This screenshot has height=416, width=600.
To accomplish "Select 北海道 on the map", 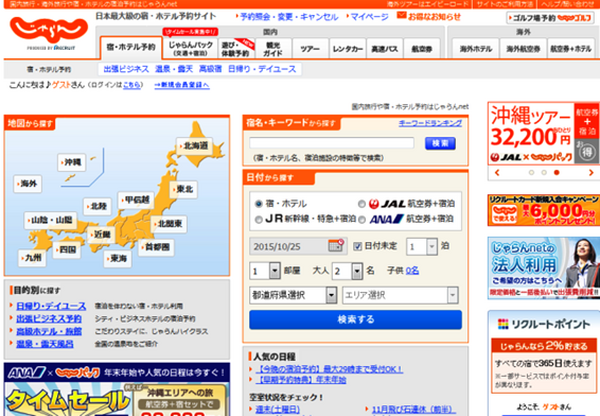I will click(x=194, y=145).
